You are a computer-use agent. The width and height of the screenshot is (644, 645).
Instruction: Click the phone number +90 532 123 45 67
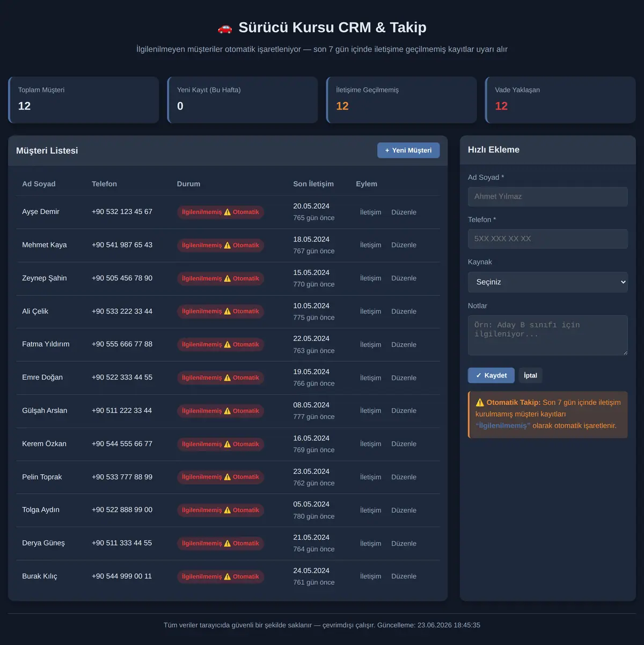tap(122, 212)
